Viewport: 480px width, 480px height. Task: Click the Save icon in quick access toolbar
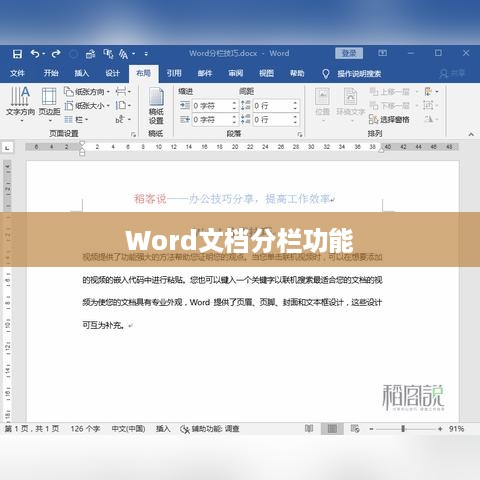17,54
